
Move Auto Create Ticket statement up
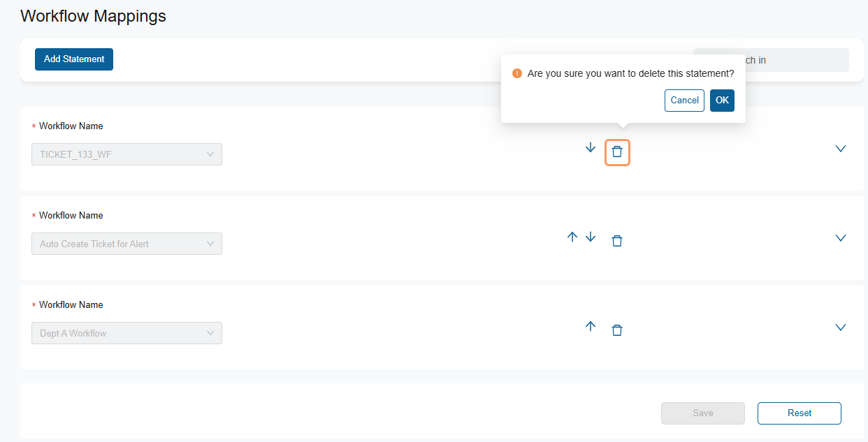(x=572, y=237)
